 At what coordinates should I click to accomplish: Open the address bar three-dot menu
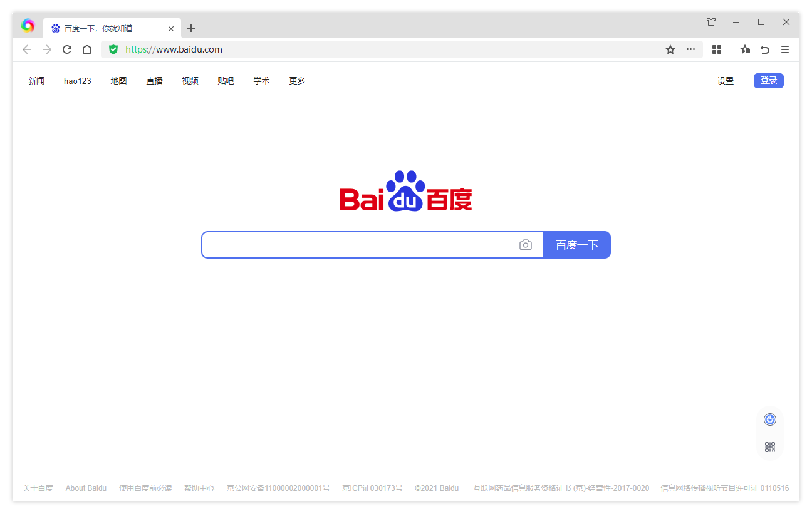click(690, 49)
